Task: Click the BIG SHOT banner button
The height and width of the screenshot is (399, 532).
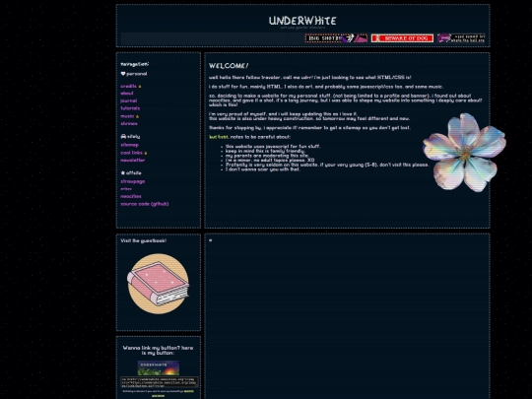Action: coord(336,38)
